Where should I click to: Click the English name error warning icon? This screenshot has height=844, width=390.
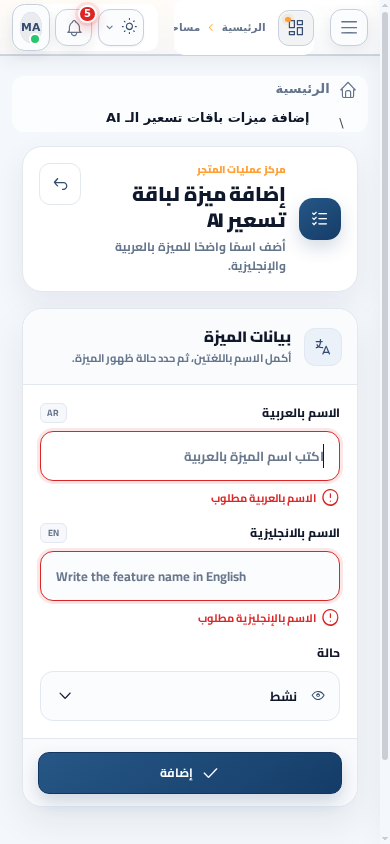pos(330,618)
